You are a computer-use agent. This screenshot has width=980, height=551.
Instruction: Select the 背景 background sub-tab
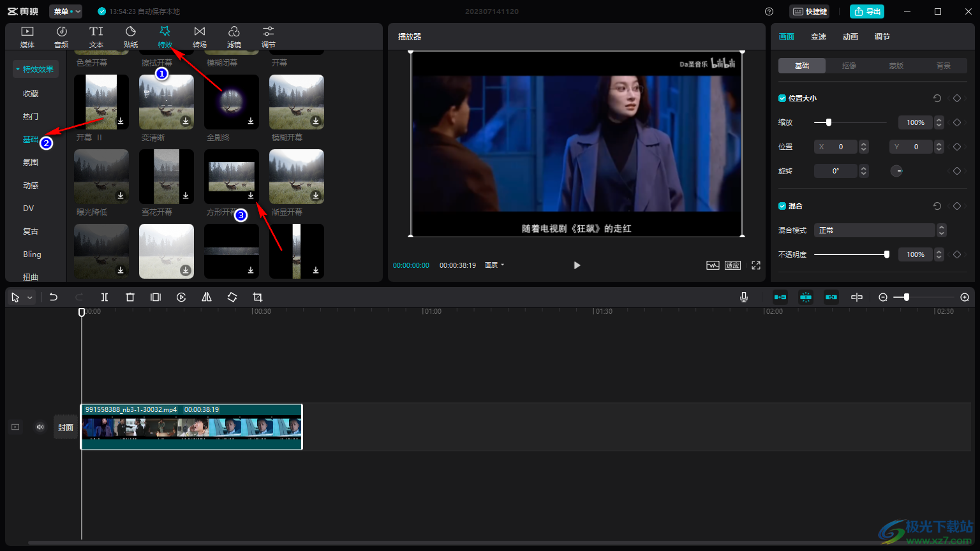tap(944, 66)
